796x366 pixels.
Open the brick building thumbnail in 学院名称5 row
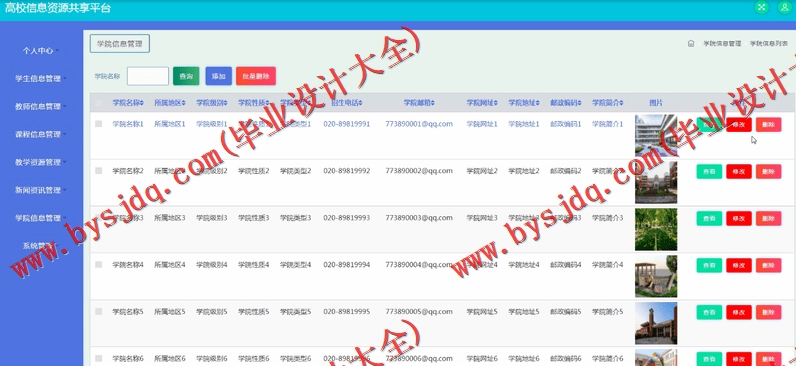coord(656,323)
